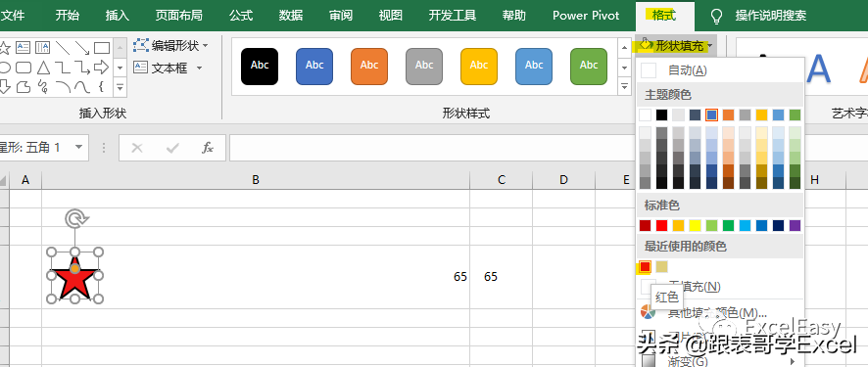Open the Power Pivot tab
Viewport: 868px width, 367px height.
coord(586,16)
